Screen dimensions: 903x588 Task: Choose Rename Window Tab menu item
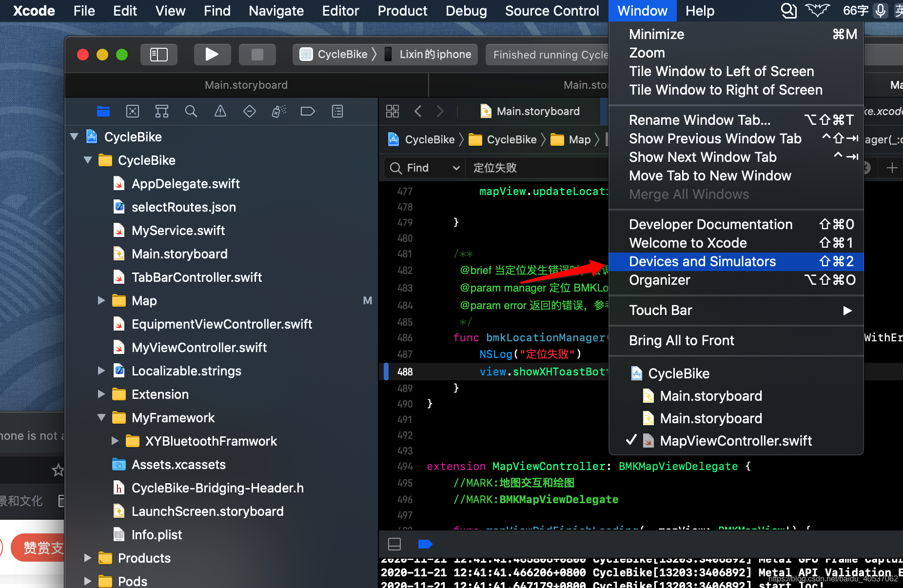coord(736,120)
